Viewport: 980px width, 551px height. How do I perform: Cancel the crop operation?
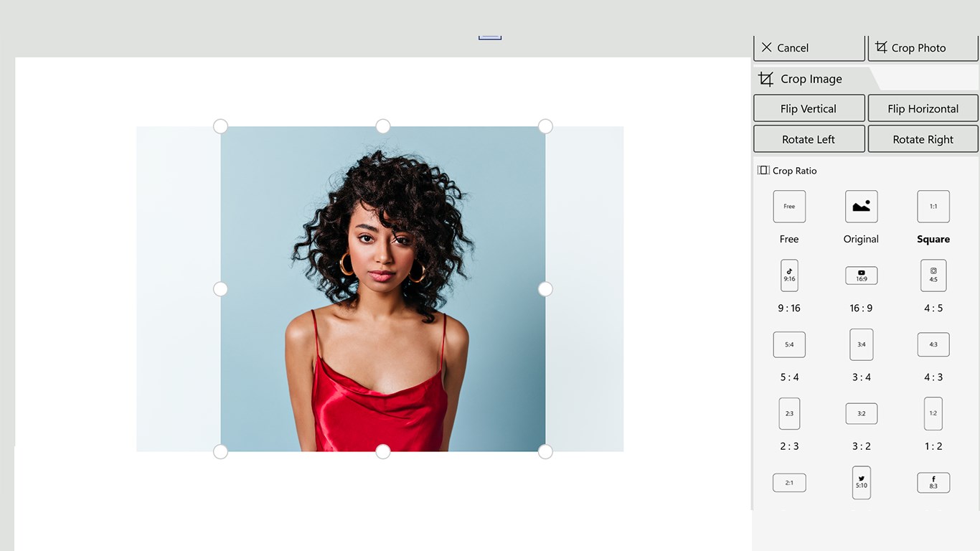tap(809, 48)
